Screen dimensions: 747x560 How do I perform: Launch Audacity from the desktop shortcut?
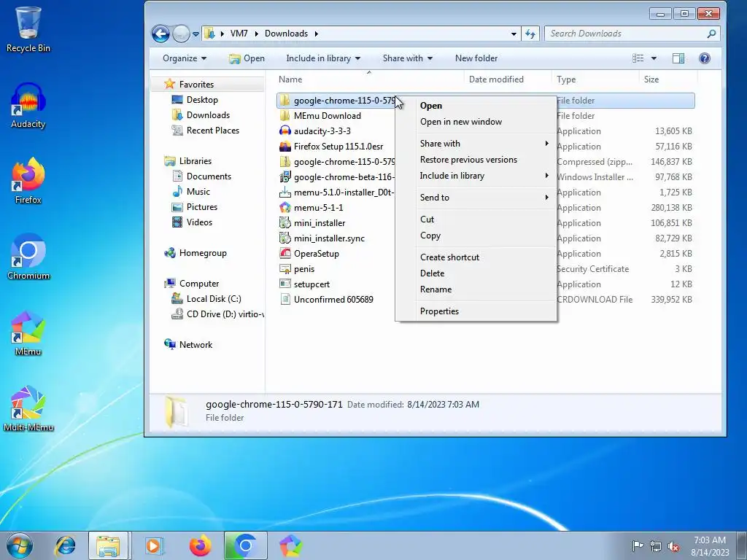28,106
